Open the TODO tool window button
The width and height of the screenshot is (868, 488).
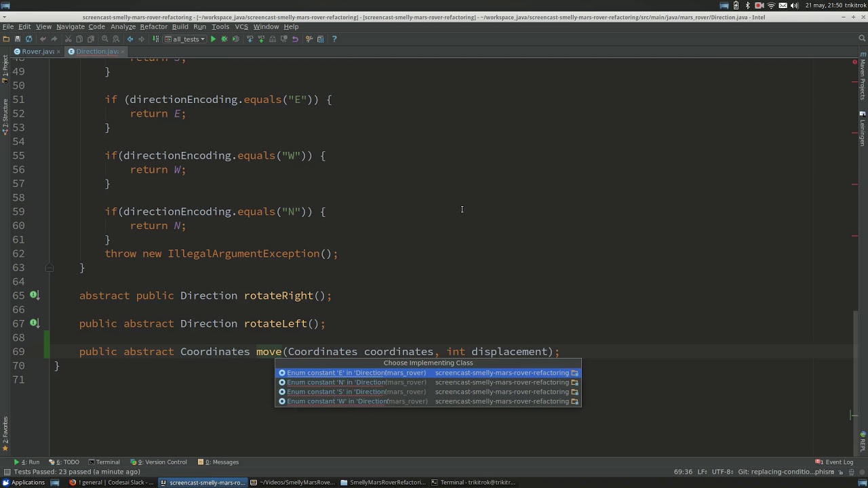click(66, 462)
